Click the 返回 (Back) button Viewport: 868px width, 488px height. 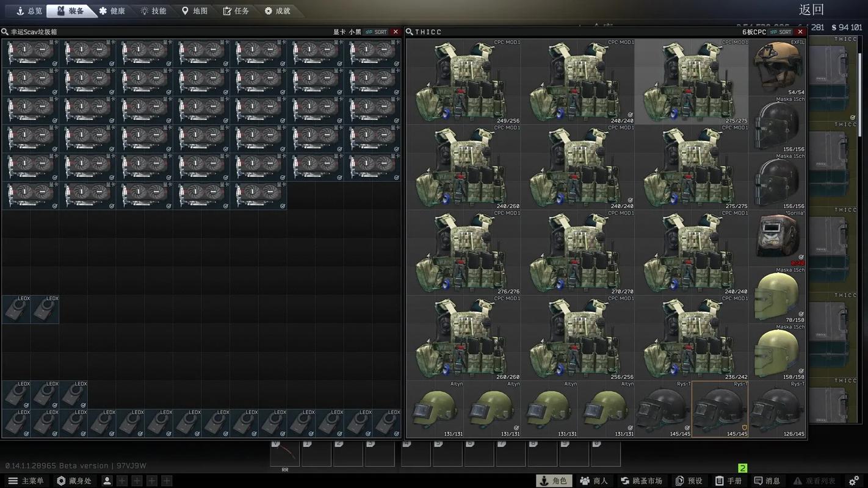[x=811, y=10]
